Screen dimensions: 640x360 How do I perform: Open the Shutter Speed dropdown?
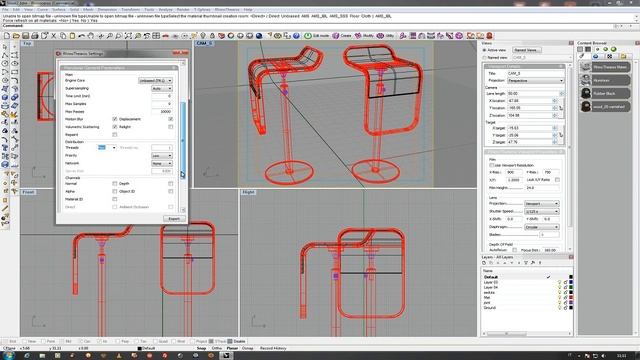[542, 211]
